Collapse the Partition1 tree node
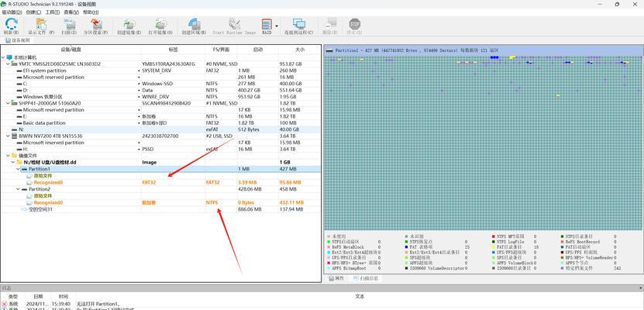 coord(18,169)
